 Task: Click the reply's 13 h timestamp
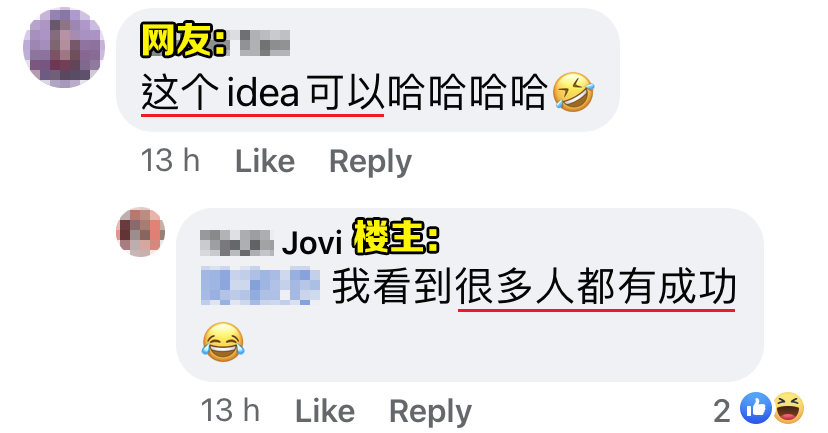(x=230, y=411)
